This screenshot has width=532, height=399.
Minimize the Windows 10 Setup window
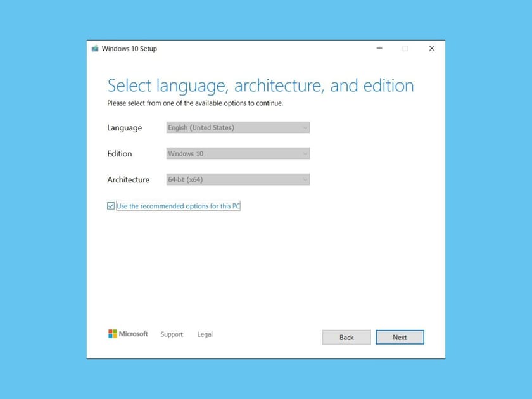pyautogui.click(x=379, y=48)
